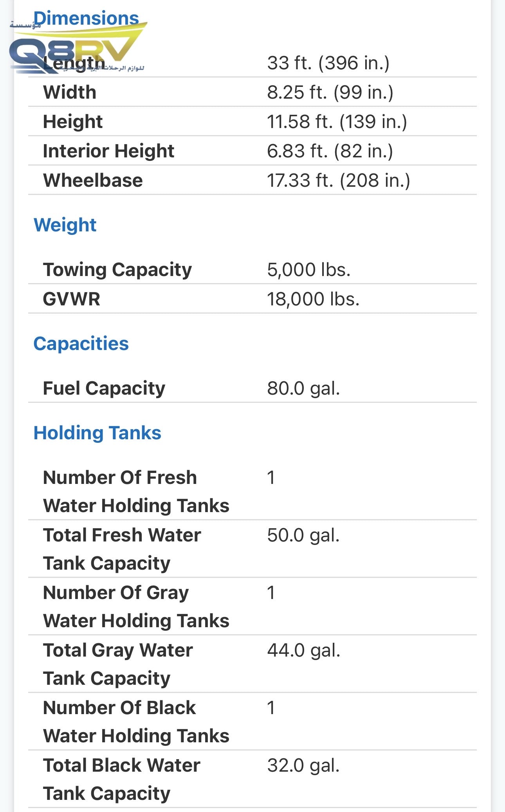Click the Capacities section heading
The width and height of the screenshot is (505, 812).
[x=81, y=343]
